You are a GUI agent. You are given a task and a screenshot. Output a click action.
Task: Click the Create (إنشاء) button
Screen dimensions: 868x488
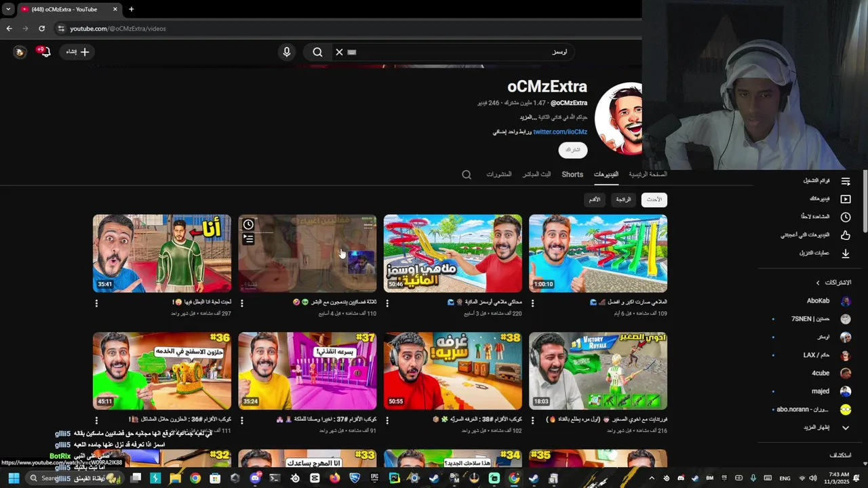coord(77,52)
